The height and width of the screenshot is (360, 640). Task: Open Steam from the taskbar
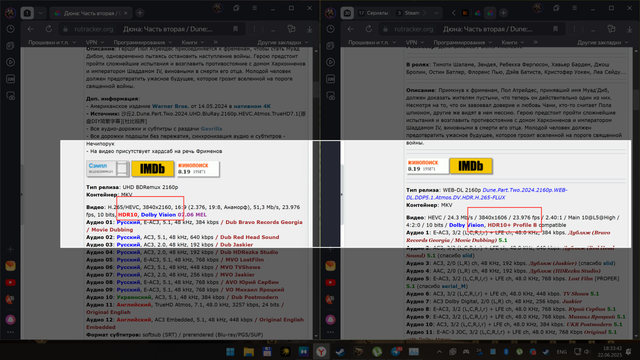tap(340, 351)
